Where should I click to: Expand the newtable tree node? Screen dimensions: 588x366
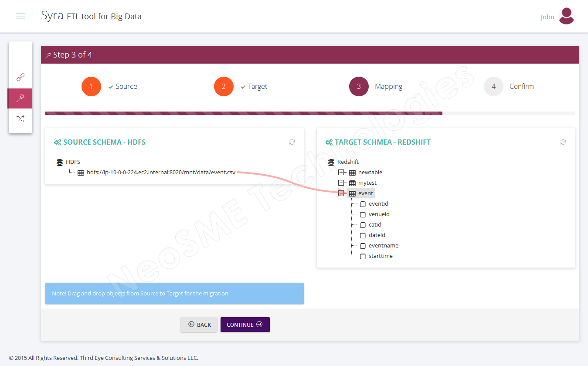341,173
